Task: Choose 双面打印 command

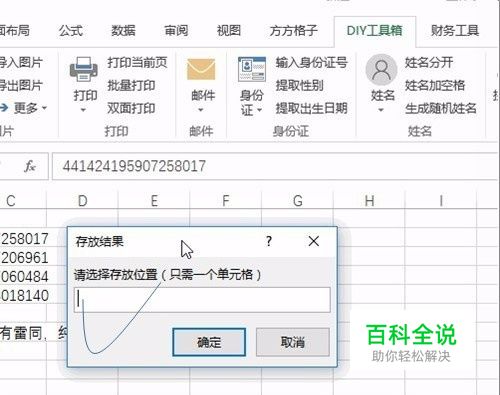Action: [131, 108]
